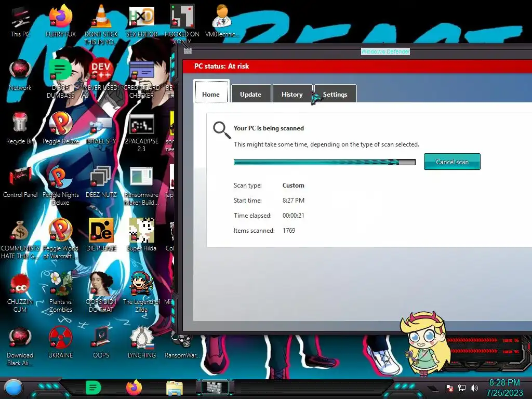Open CHUZZIN CUM shortcut
The width and height of the screenshot is (532, 399).
[x=20, y=292]
